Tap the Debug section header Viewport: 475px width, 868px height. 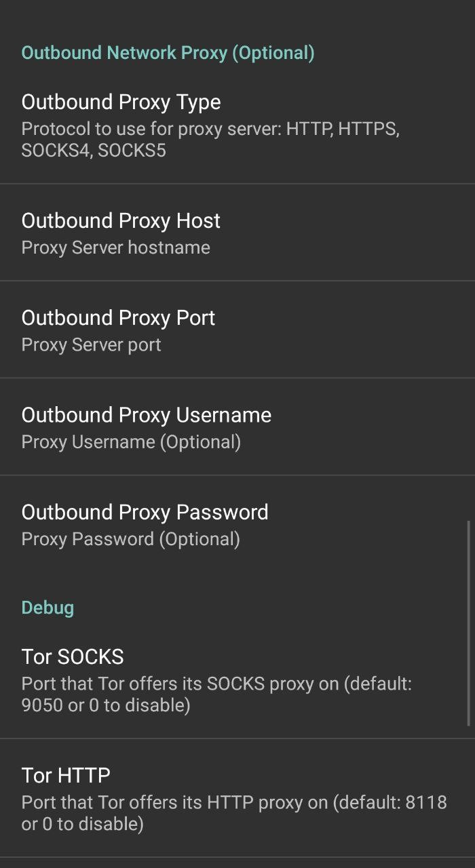point(47,608)
